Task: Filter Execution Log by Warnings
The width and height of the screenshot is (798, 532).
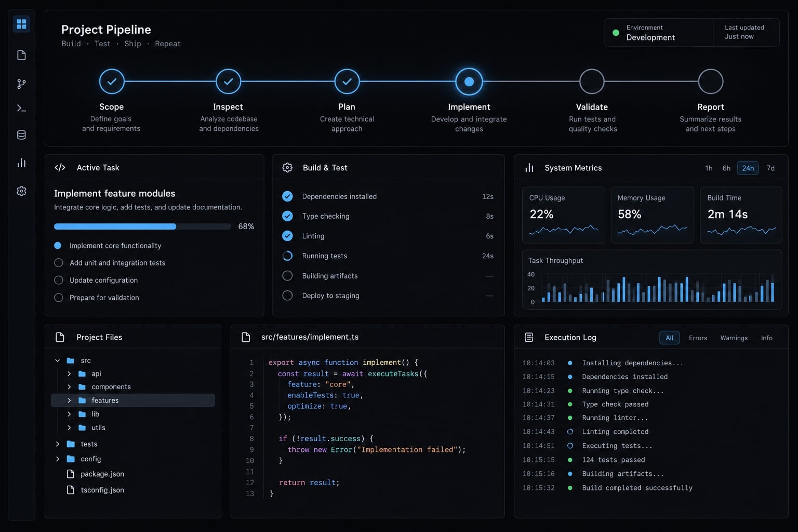Action: click(x=734, y=338)
